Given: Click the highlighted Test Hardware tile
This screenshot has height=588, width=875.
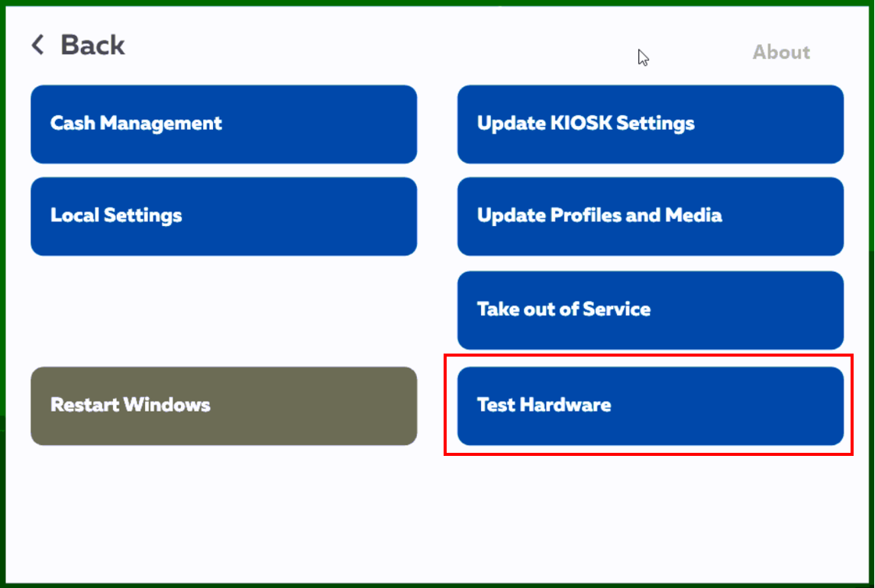Looking at the screenshot, I should pos(650,405).
